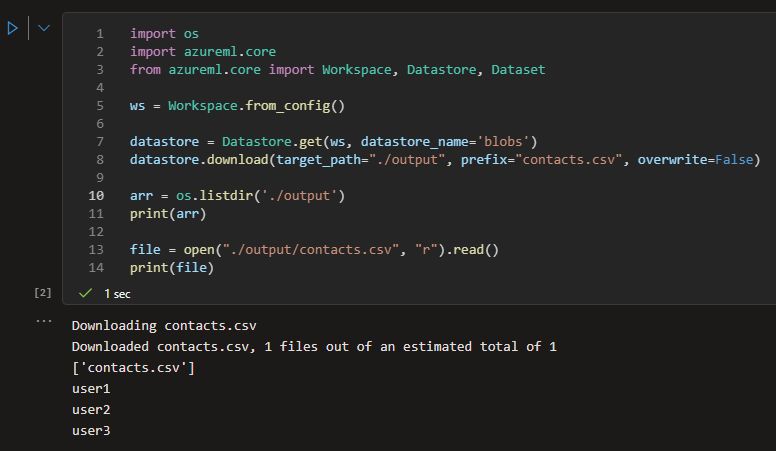This screenshot has height=451, width=776.
Task: Click 'Datastore.get' on line 7
Action: (272, 142)
